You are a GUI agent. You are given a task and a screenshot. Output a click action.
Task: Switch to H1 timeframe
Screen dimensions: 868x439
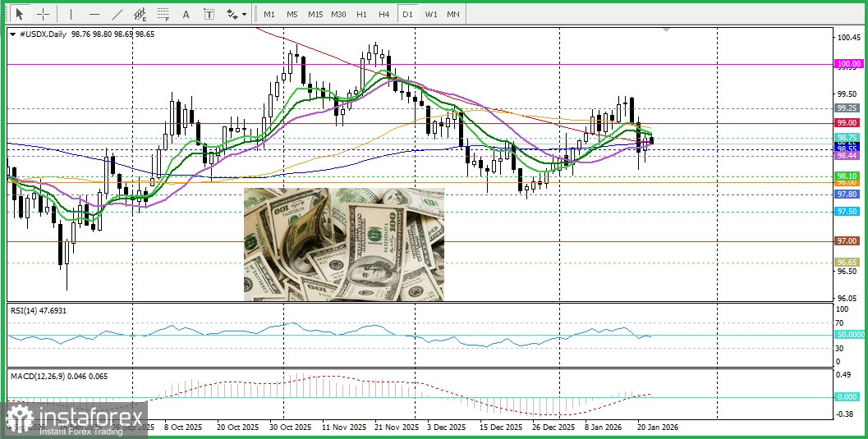(x=361, y=15)
